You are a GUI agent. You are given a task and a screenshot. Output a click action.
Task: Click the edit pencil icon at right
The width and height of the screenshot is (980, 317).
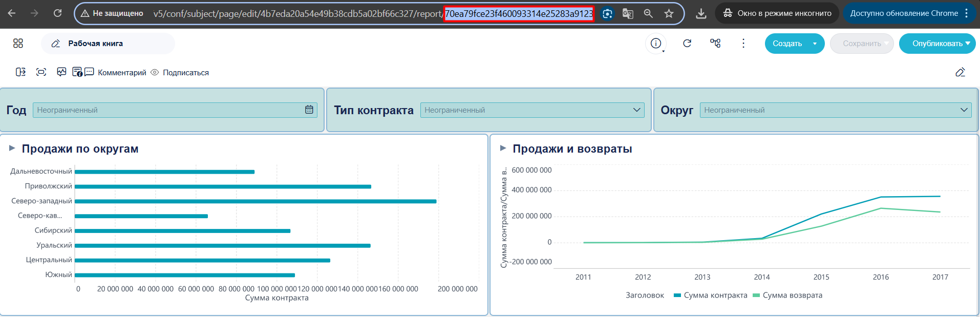[x=961, y=72]
